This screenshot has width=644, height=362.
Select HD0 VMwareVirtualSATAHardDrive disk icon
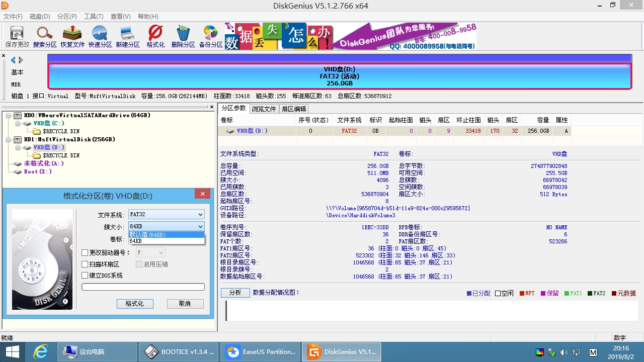coord(18,115)
